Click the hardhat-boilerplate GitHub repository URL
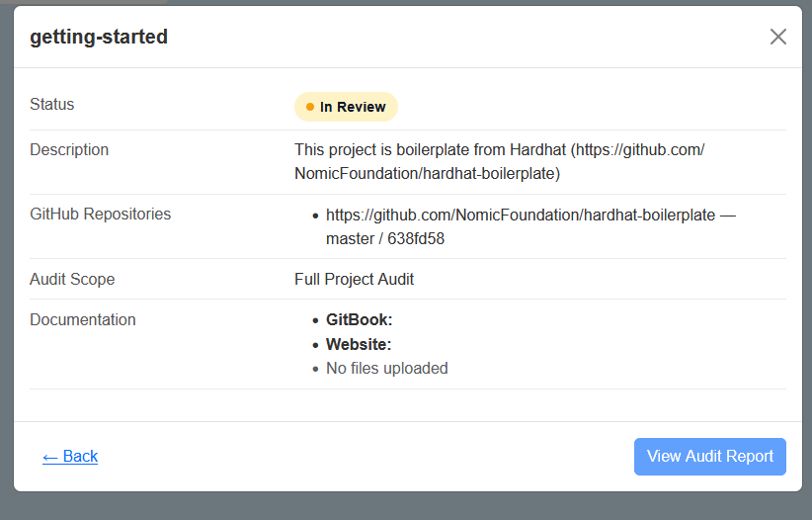The height and width of the screenshot is (520, 812). pyautogui.click(x=521, y=215)
